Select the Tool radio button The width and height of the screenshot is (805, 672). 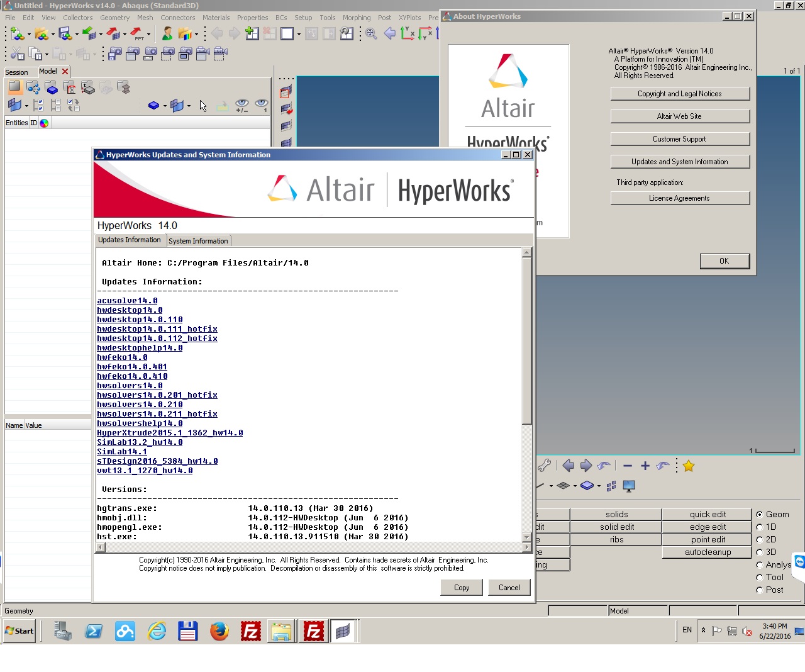760,578
